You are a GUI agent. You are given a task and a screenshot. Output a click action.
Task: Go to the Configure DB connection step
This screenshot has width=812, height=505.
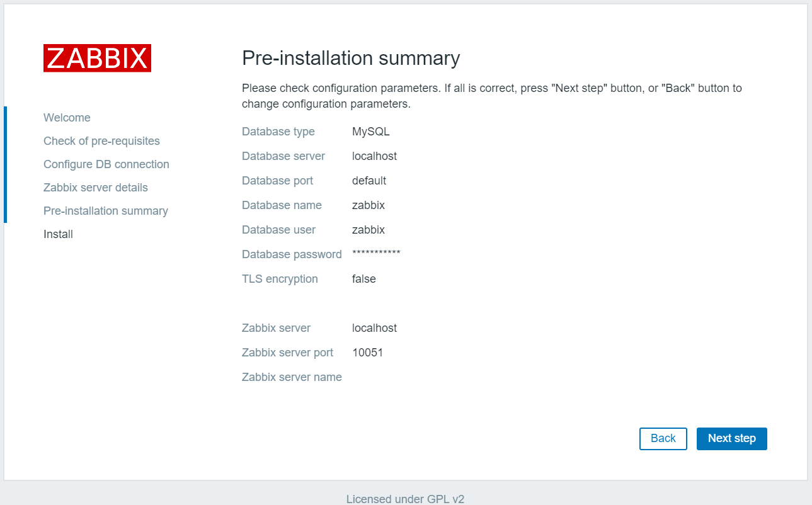[x=106, y=164]
